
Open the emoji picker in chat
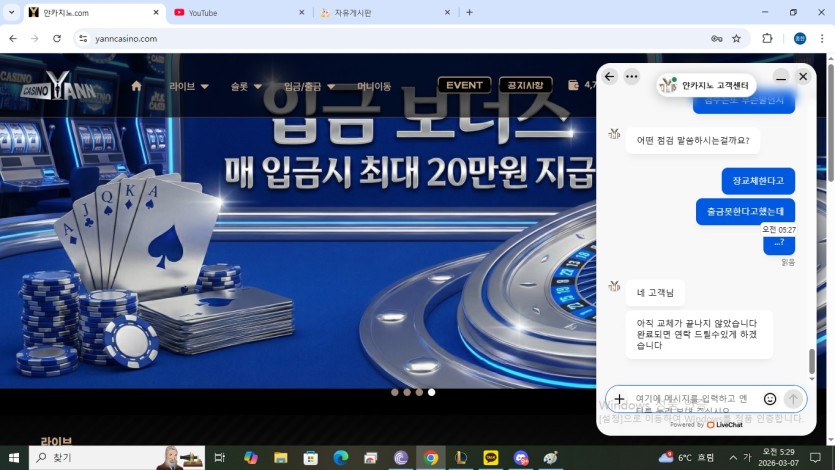tap(769, 399)
